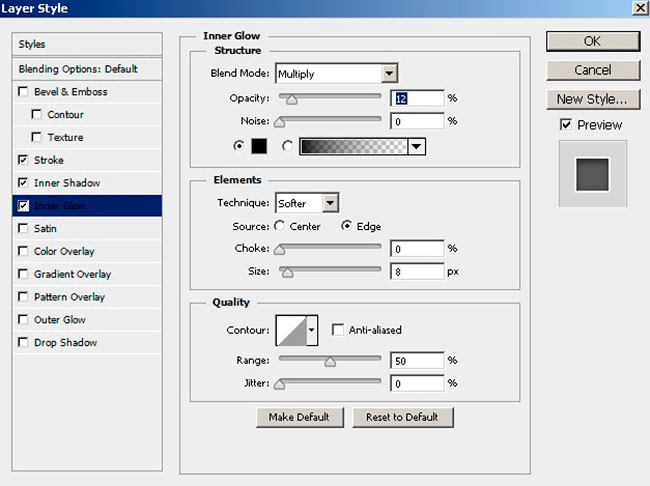Open Blending Options: Default section

pyautogui.click(x=78, y=69)
